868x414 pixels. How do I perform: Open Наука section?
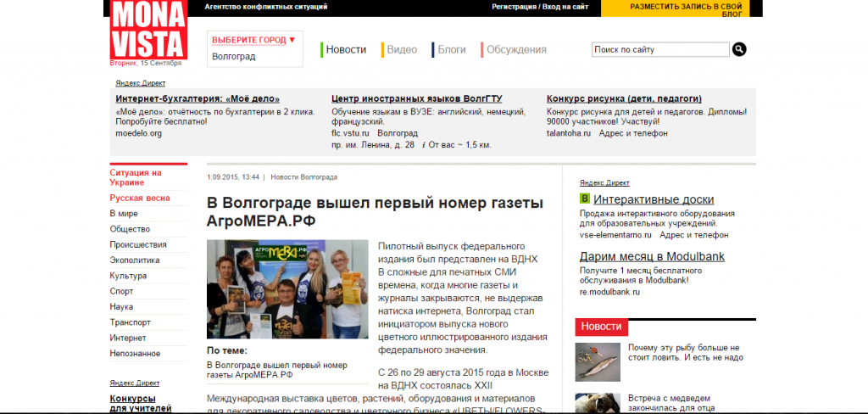121,306
